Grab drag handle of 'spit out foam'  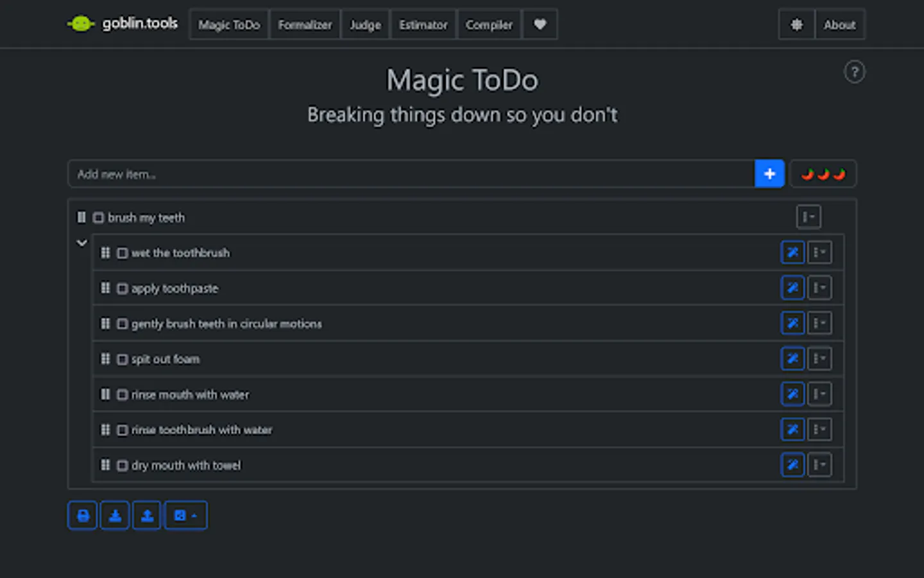click(105, 358)
